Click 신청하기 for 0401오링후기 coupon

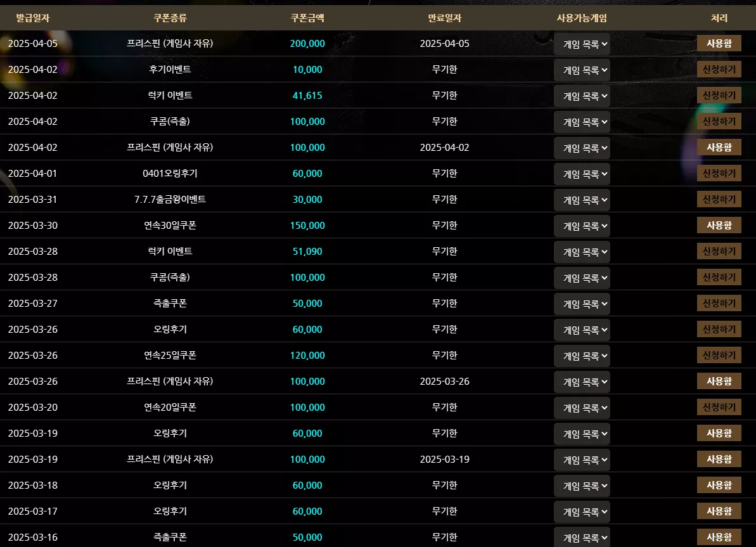click(x=719, y=174)
